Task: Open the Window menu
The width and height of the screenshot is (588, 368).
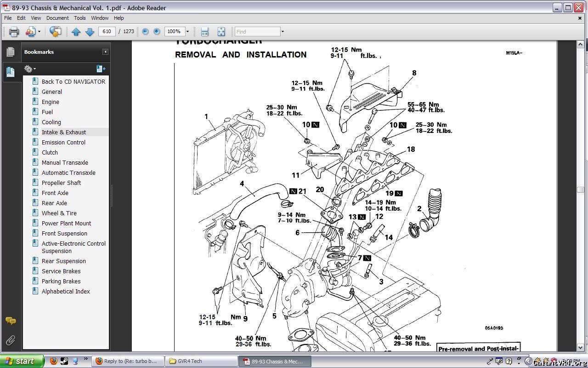Action: [x=100, y=18]
